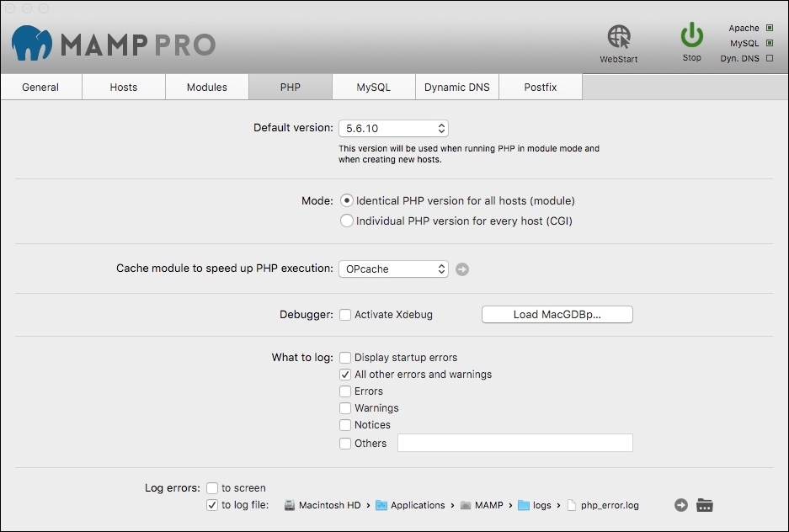Click Applications folder icon in path
Screen dimensions: 789x532
[381, 505]
